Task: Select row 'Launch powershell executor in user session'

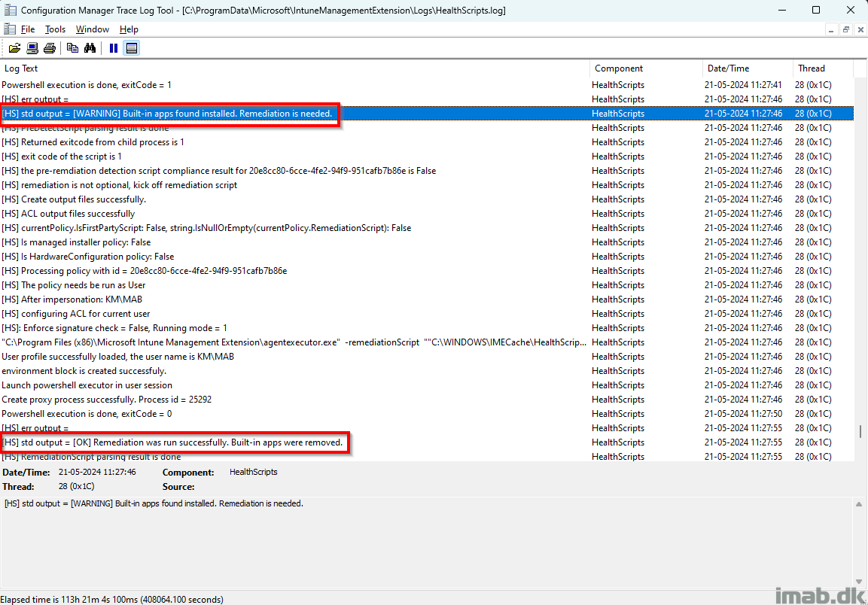Action: (x=427, y=385)
